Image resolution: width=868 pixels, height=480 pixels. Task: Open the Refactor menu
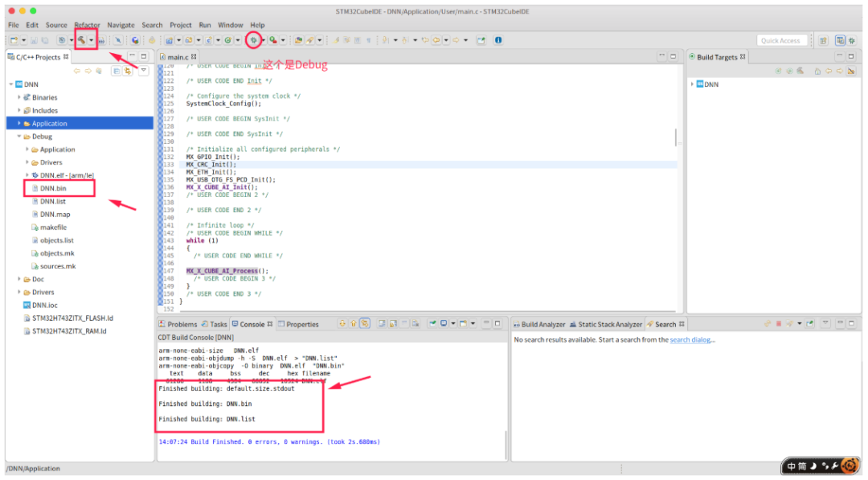coord(87,25)
